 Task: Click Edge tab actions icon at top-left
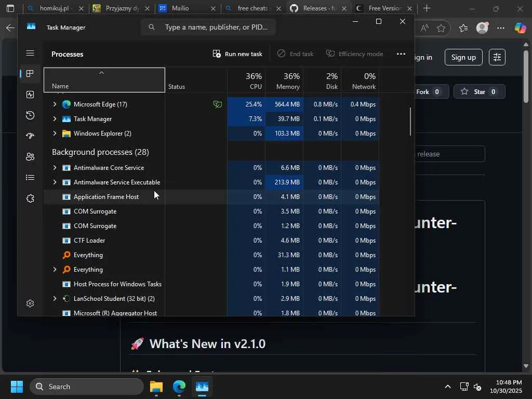click(10, 8)
